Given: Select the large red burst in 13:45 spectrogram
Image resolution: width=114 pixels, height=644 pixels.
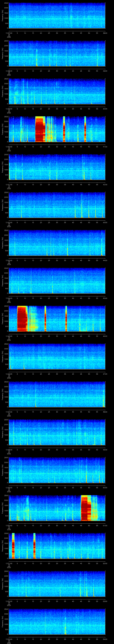Looking at the screenshot, I should pos(22,318).
